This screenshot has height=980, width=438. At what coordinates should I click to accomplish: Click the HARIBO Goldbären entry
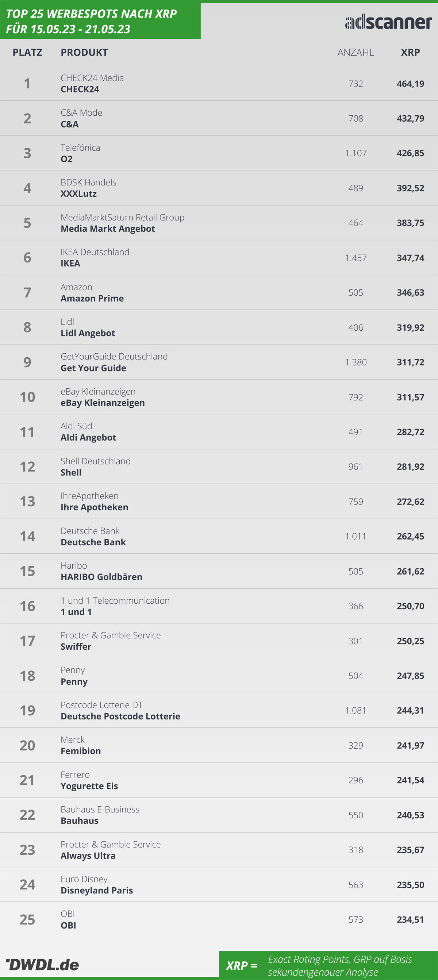(x=101, y=577)
